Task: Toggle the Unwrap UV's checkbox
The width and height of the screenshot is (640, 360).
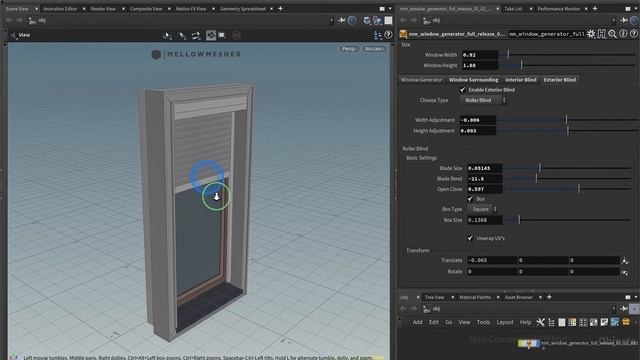Action: click(x=470, y=238)
